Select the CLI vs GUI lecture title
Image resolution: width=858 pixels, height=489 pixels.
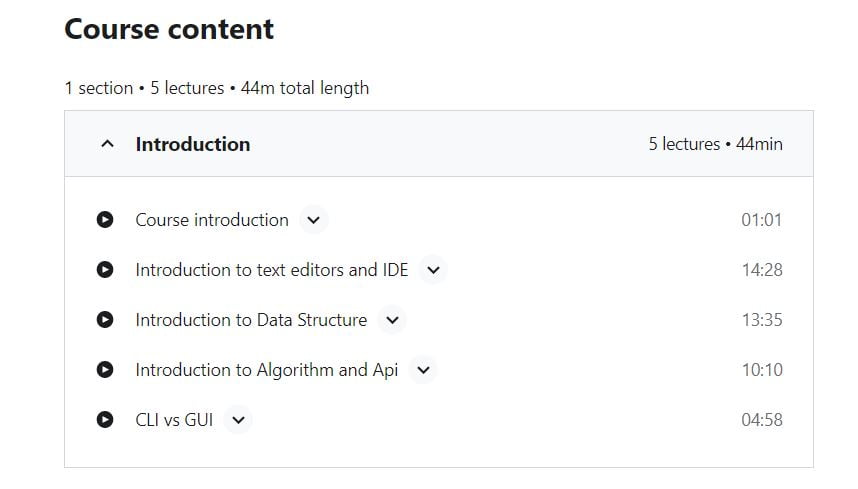tap(174, 420)
